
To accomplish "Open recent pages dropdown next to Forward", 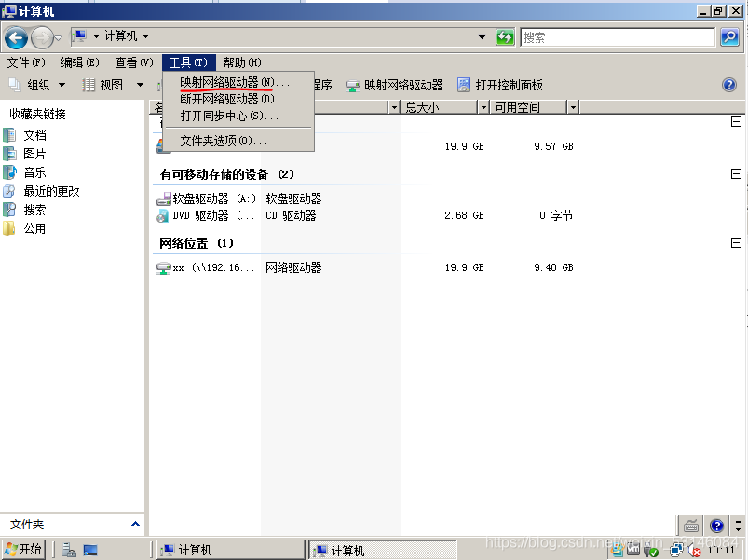I will pyautogui.click(x=59, y=37).
